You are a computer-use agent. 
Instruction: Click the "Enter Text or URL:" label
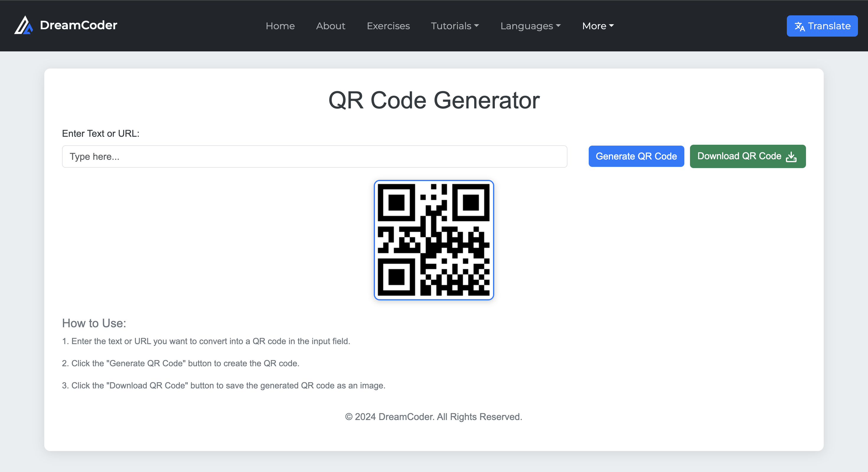point(100,134)
